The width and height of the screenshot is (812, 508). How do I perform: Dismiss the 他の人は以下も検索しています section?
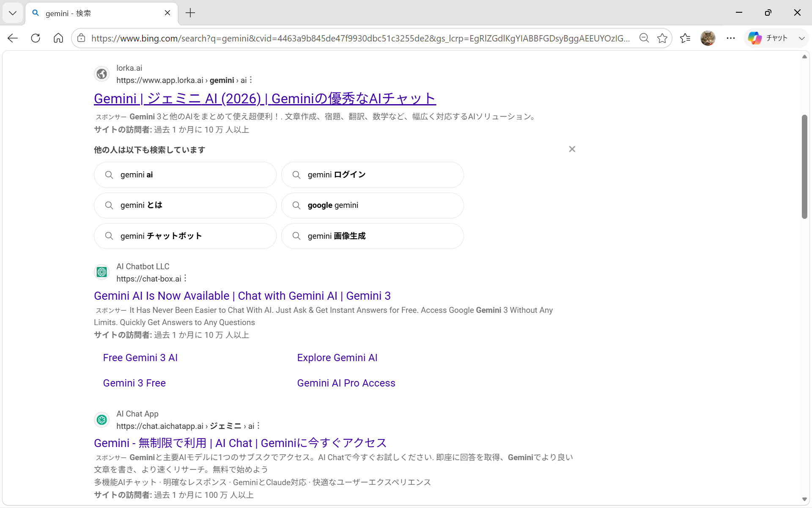click(x=572, y=149)
